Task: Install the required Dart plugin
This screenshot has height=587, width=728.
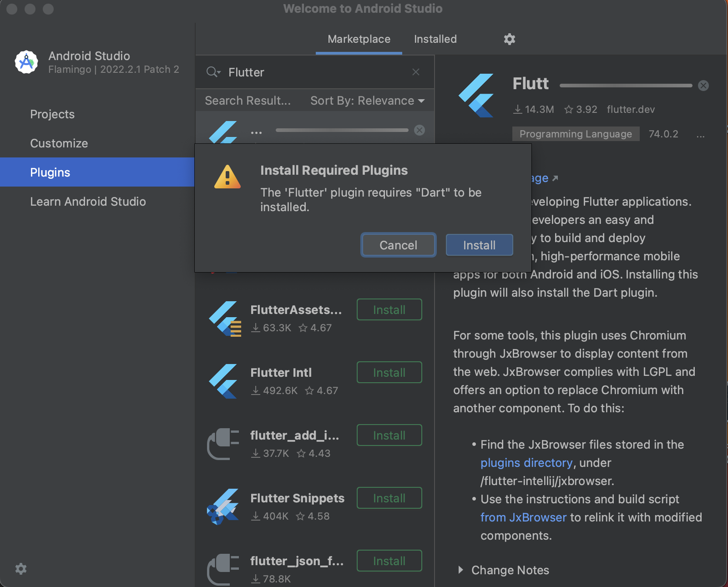Action: point(479,245)
